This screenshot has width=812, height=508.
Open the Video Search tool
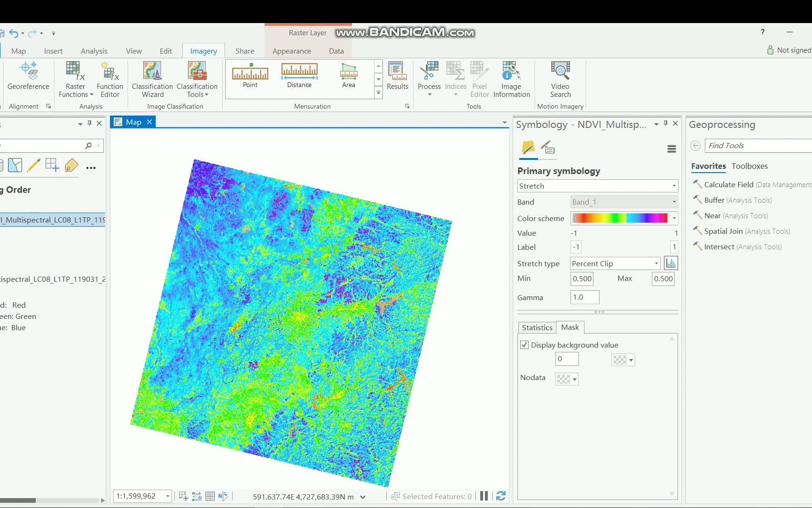(560, 79)
